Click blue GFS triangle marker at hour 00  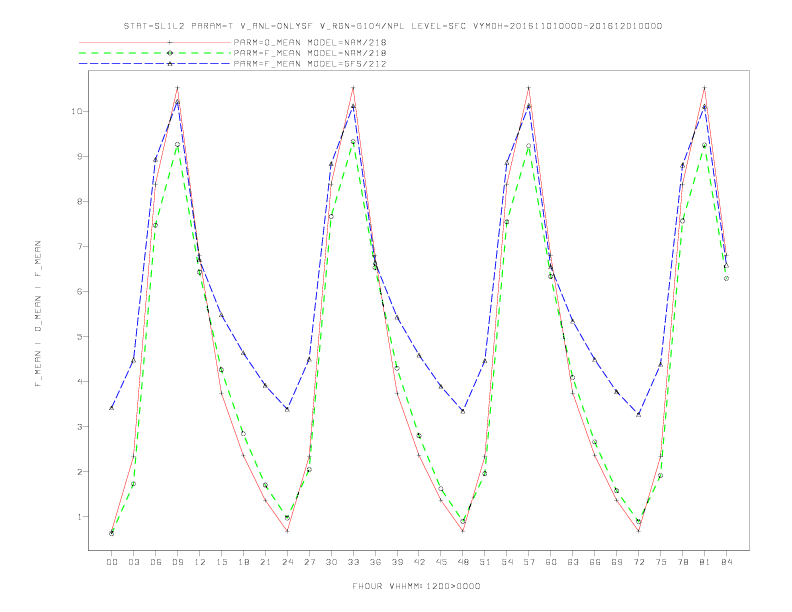[x=112, y=407]
